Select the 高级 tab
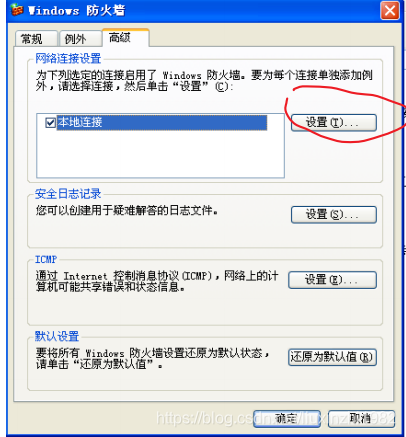Screen dimensions: 406x437 pos(125,38)
